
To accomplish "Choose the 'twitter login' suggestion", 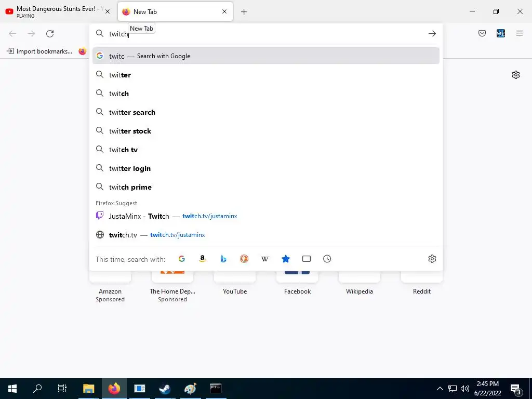I will (x=265, y=168).
